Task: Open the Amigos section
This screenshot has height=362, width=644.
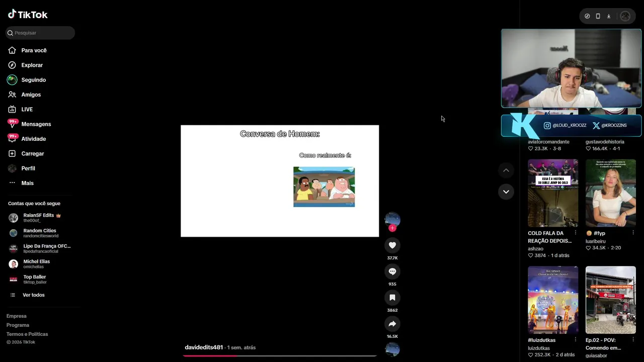Action: (31, 95)
